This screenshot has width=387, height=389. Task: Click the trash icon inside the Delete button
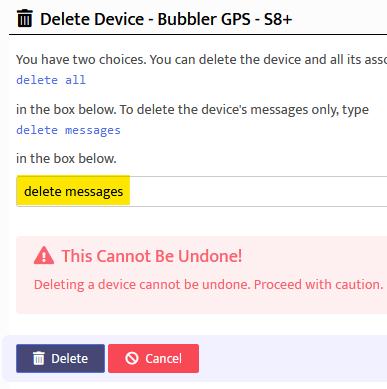pyautogui.click(x=38, y=358)
